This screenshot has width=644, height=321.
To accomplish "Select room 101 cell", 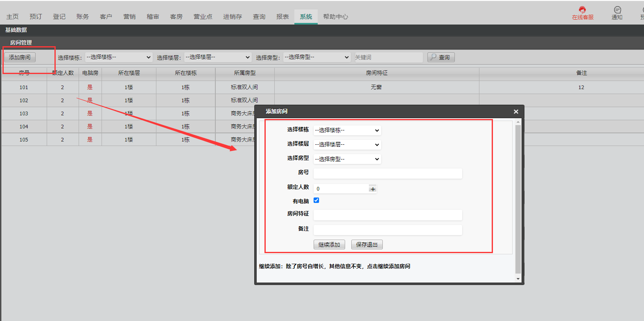I will point(24,88).
